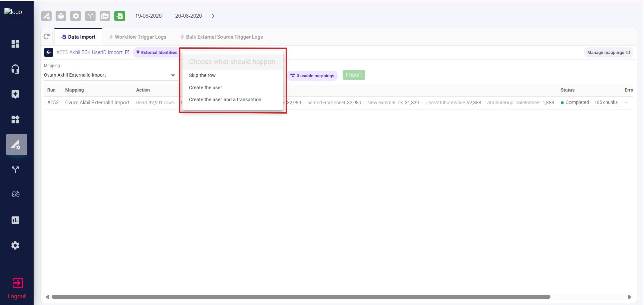Click the start date 19-08-2026 field

tap(148, 16)
